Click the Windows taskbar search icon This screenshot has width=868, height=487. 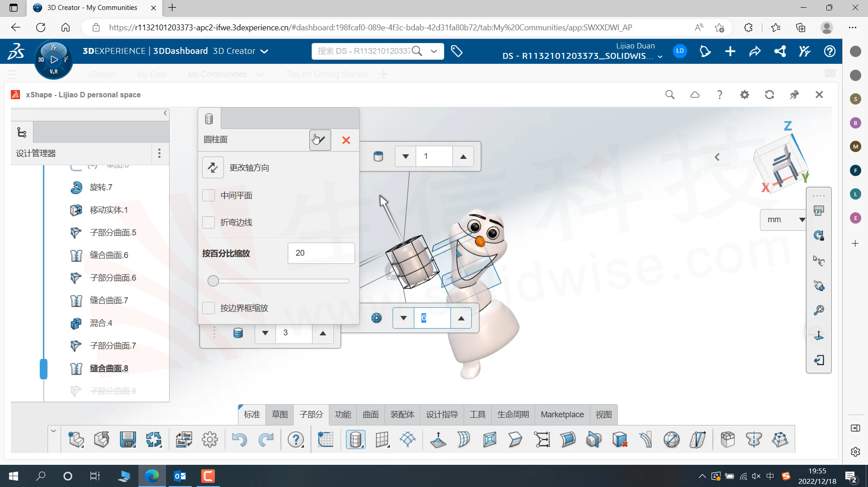click(x=41, y=476)
